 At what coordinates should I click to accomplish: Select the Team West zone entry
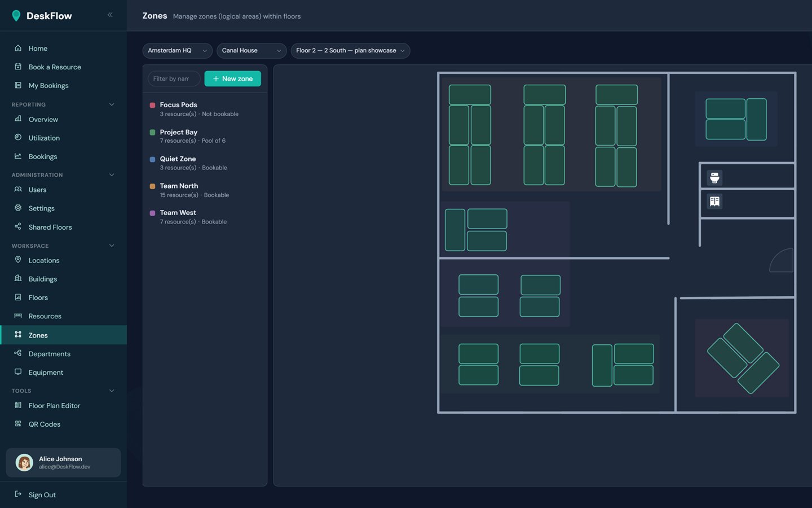[x=205, y=217]
